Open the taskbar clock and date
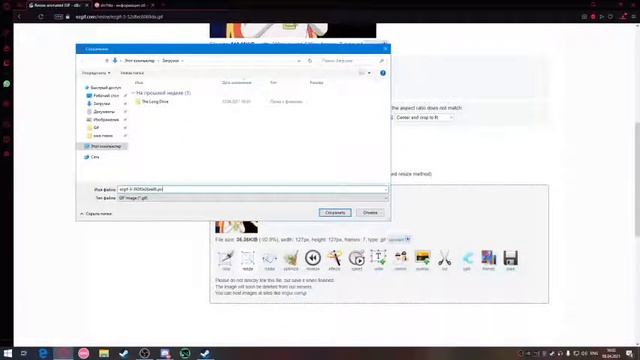The width and height of the screenshot is (640, 360). 611,353
